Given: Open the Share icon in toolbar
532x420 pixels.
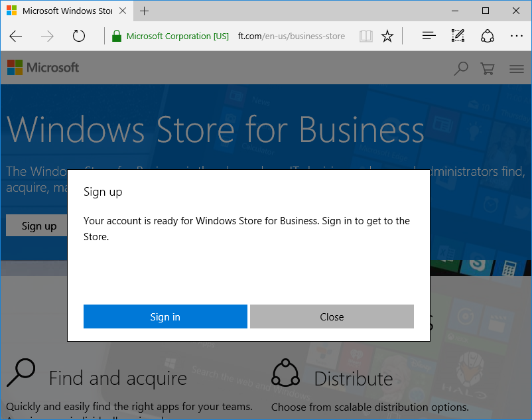Looking at the screenshot, I should [x=488, y=36].
